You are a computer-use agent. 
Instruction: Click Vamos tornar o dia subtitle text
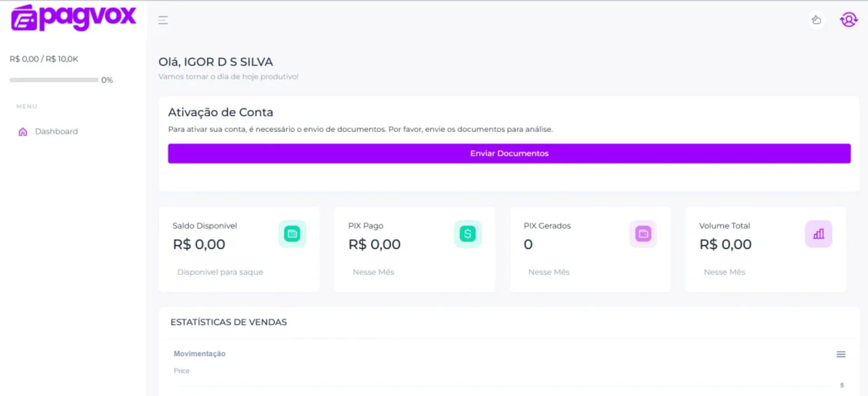tap(228, 77)
